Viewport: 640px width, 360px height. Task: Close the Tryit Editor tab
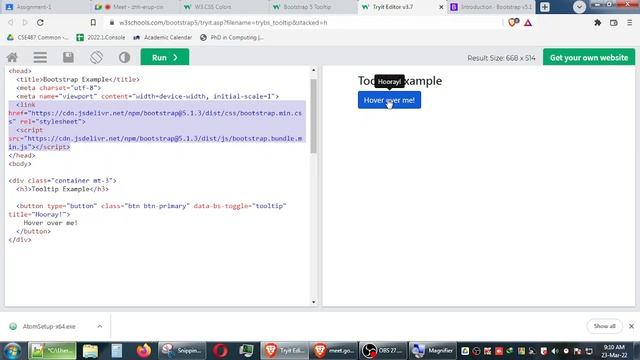(x=441, y=7)
